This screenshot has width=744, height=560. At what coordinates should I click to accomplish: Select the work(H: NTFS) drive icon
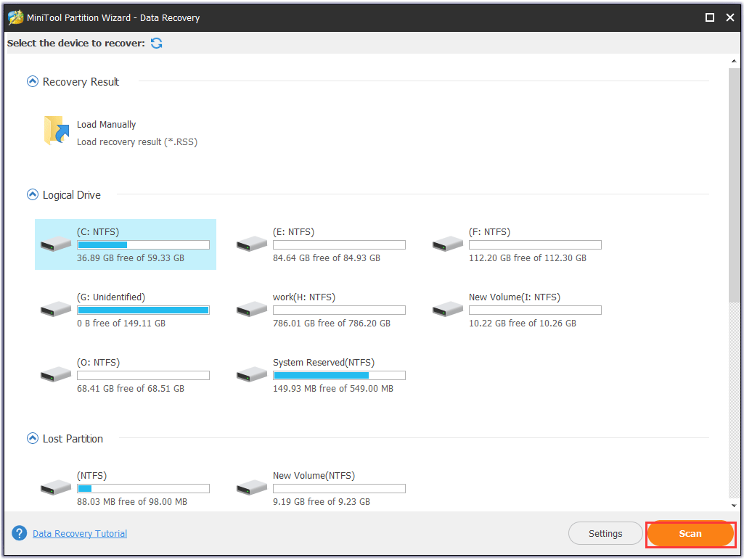point(252,309)
